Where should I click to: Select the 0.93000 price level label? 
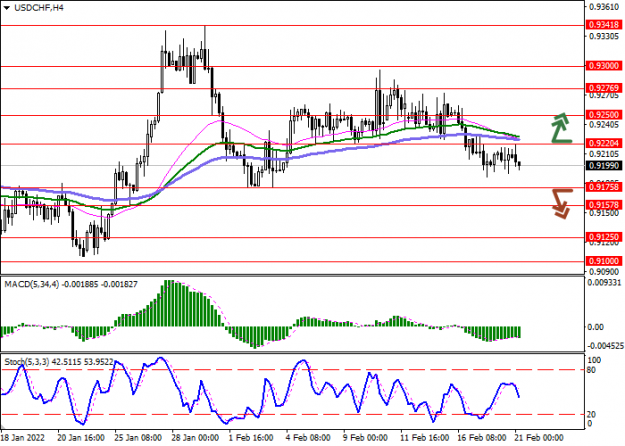[x=604, y=66]
